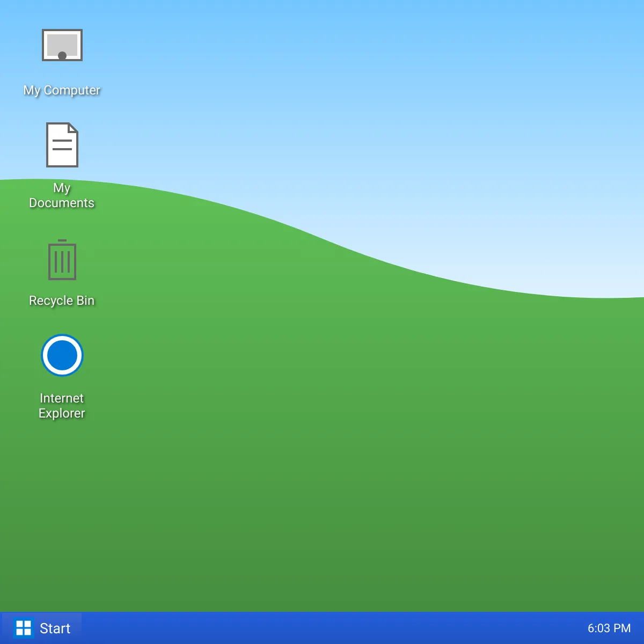Click the lid of the trash can icon
644x644 pixels.
(62, 241)
